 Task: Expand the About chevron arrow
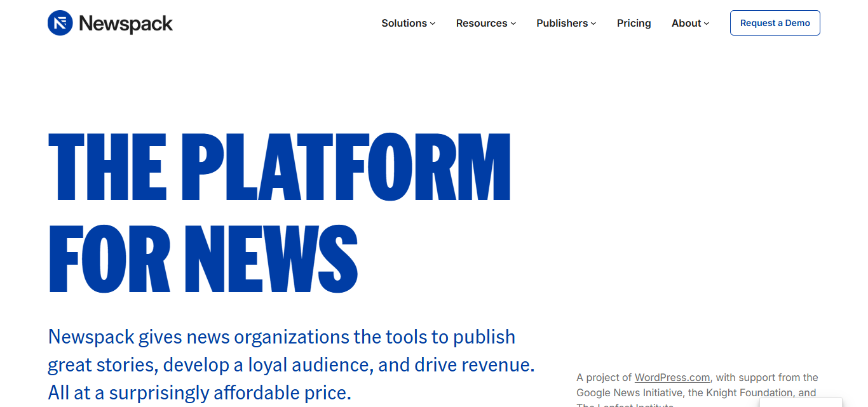coord(707,23)
